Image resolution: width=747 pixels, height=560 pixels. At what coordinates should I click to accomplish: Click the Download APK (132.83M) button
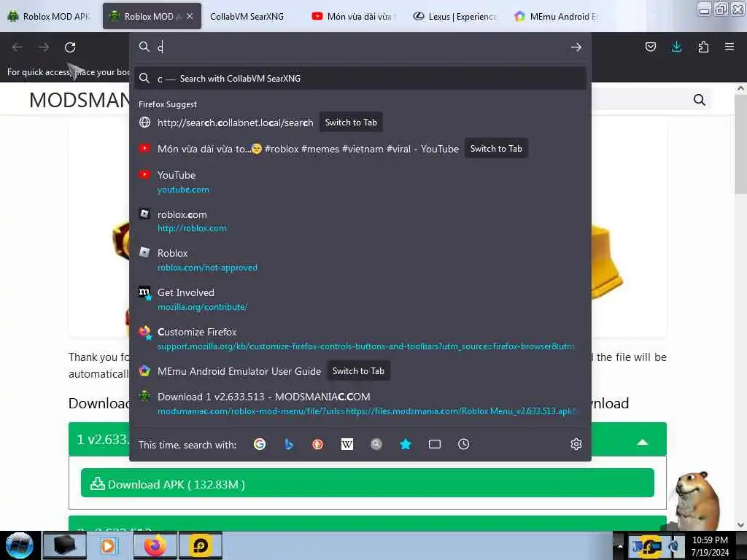[368, 483]
